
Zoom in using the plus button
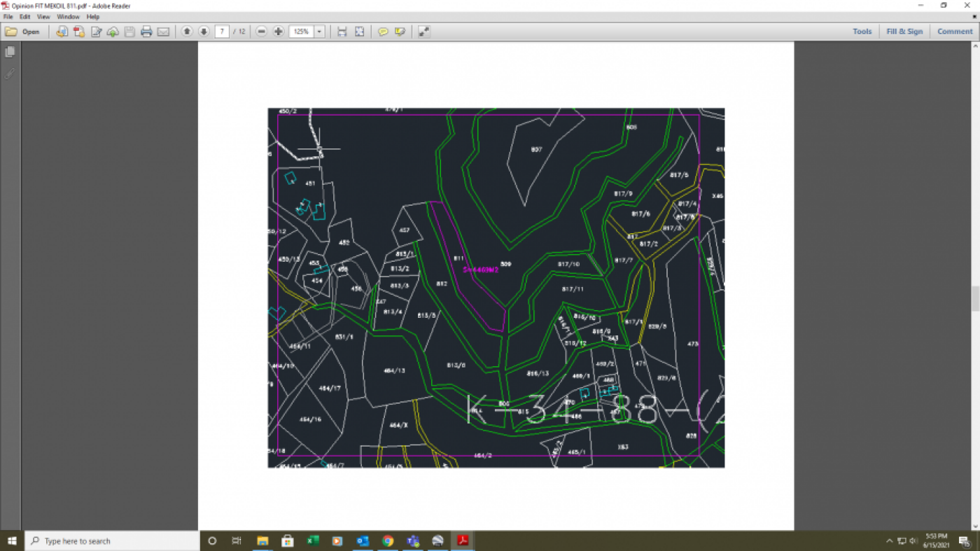279,32
